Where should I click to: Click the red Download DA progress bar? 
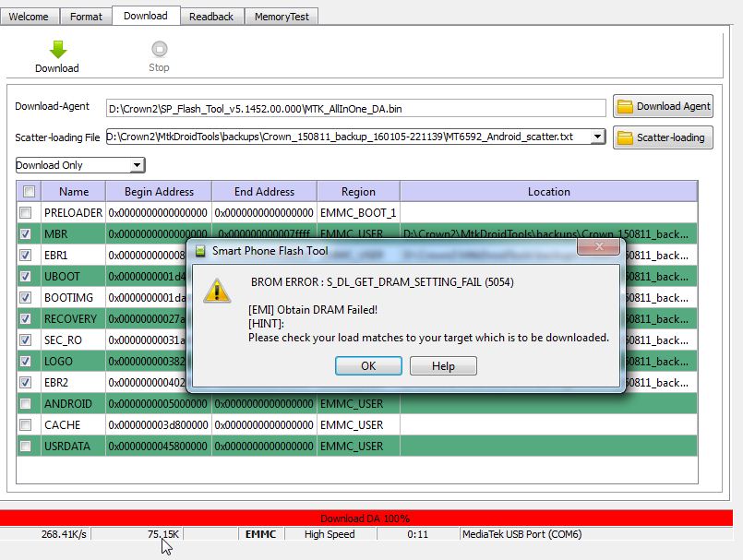click(x=366, y=518)
